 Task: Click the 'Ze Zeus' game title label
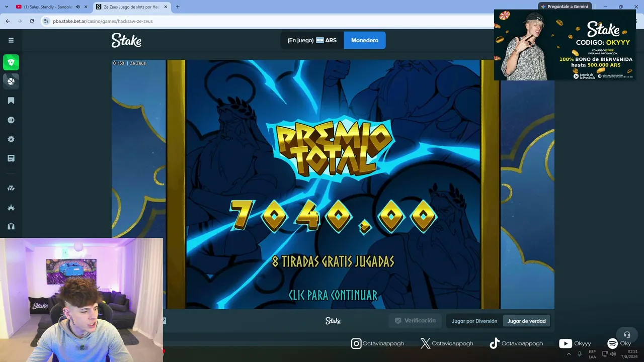point(138,63)
